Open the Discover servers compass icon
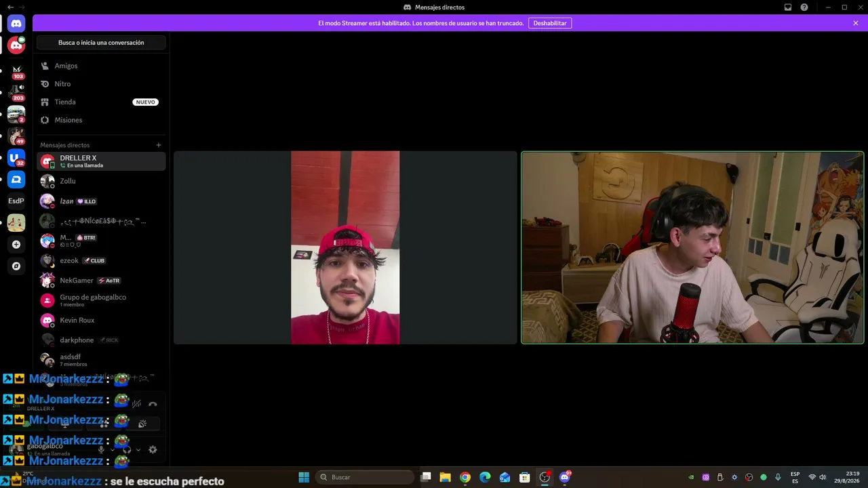 click(x=16, y=266)
